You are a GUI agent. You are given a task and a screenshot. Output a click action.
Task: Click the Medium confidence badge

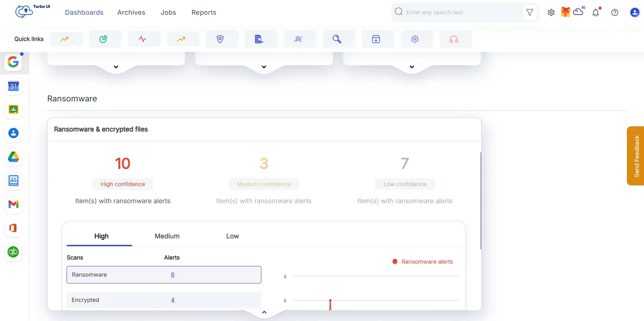264,184
